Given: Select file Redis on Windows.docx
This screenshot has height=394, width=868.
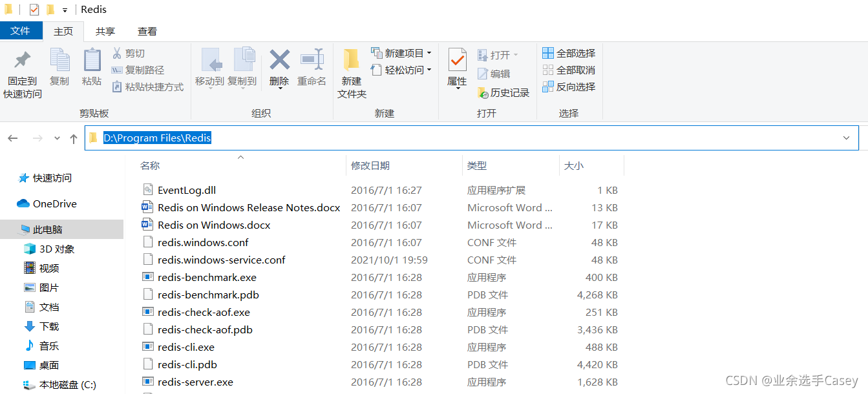Looking at the screenshot, I should [x=214, y=225].
